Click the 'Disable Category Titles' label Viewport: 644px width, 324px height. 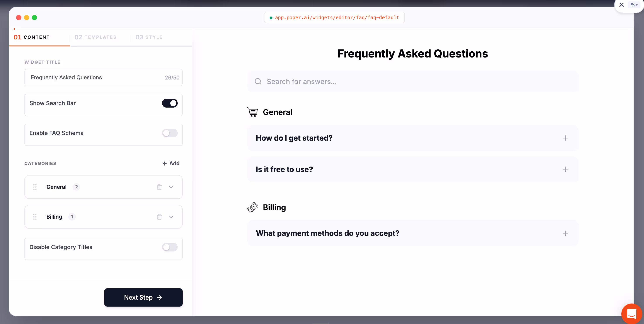[61, 247]
